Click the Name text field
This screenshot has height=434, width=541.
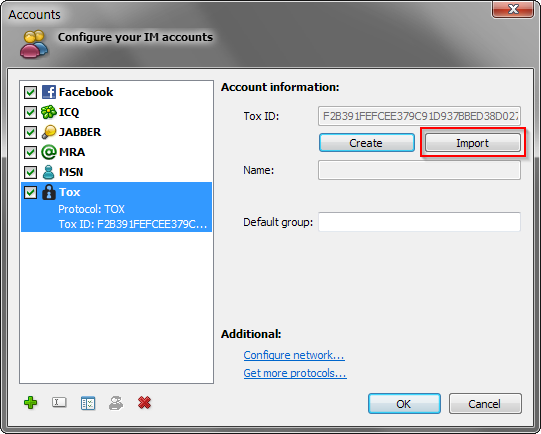[x=419, y=170]
